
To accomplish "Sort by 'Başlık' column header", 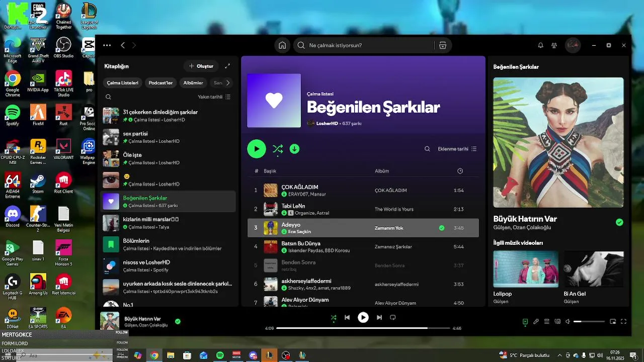I will (x=270, y=171).
